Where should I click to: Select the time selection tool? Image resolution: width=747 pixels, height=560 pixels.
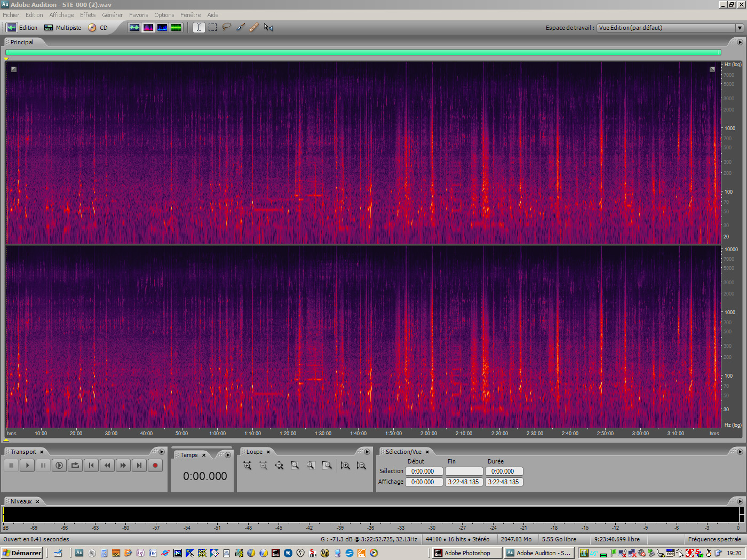[198, 27]
